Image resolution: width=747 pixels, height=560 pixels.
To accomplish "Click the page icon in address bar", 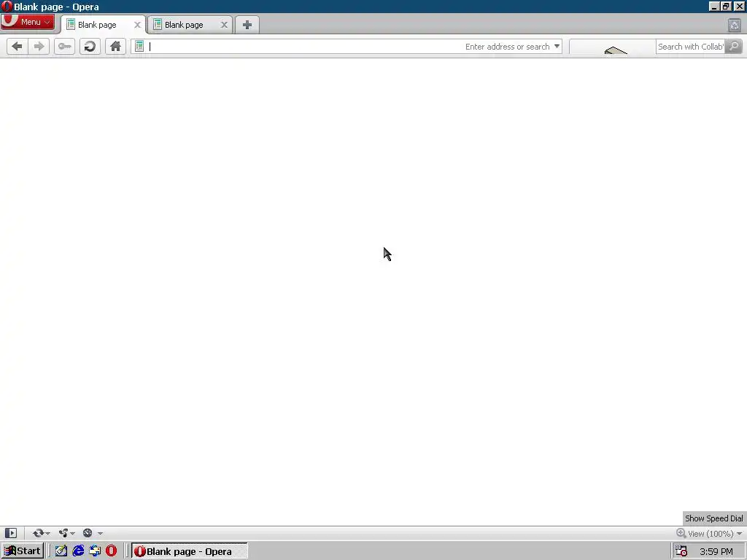I will click(x=139, y=46).
